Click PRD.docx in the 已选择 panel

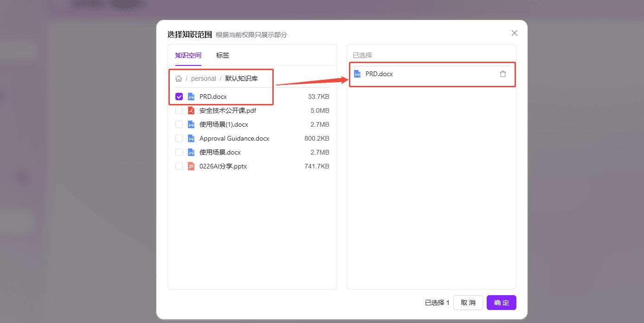point(380,74)
